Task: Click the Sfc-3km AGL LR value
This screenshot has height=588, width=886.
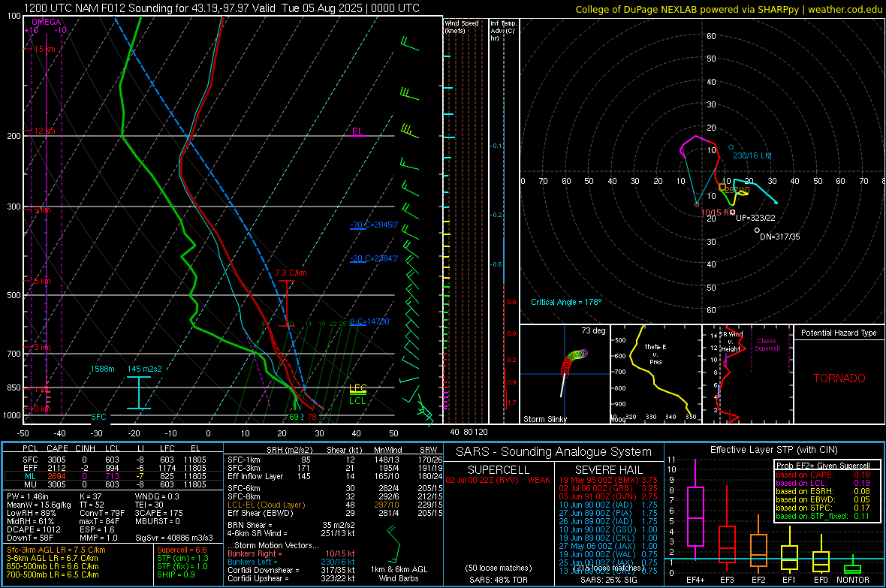Action: point(56,550)
